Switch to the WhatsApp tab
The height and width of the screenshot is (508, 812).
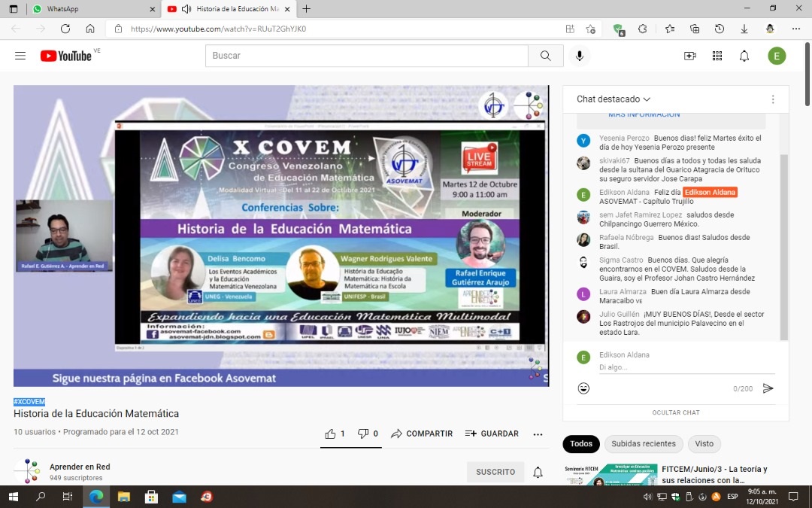[93, 9]
